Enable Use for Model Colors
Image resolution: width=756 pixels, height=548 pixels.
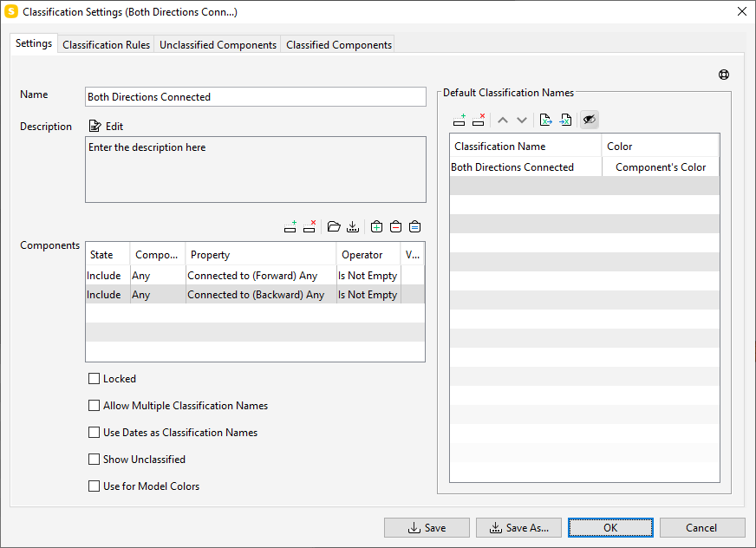[x=94, y=486]
